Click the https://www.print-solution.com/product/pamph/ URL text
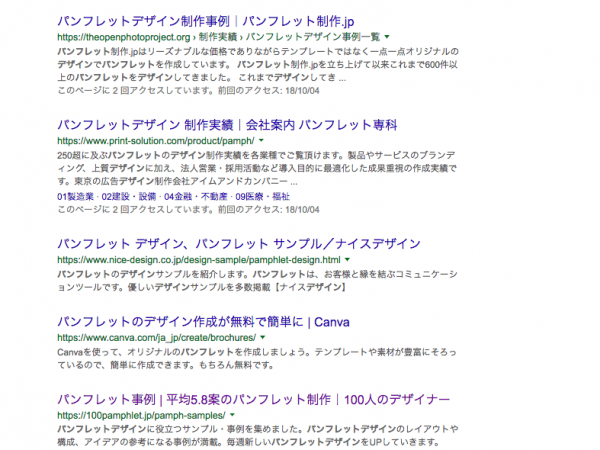This screenshot has width=600, height=450. point(156,141)
